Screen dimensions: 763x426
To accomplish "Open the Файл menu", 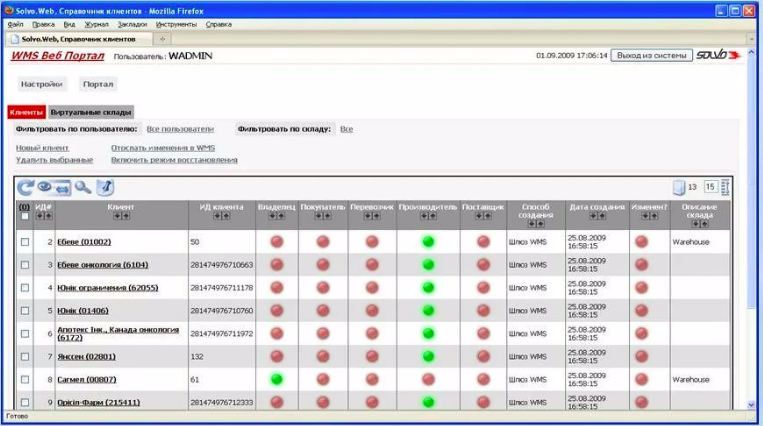I will [16, 24].
